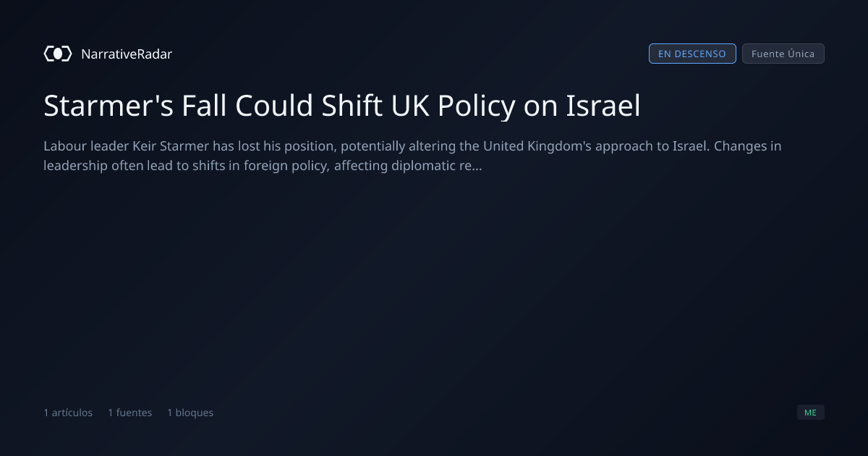Click the NarrativeRadar hexagon logo icon
This screenshot has width=868, height=456.
(x=58, y=54)
